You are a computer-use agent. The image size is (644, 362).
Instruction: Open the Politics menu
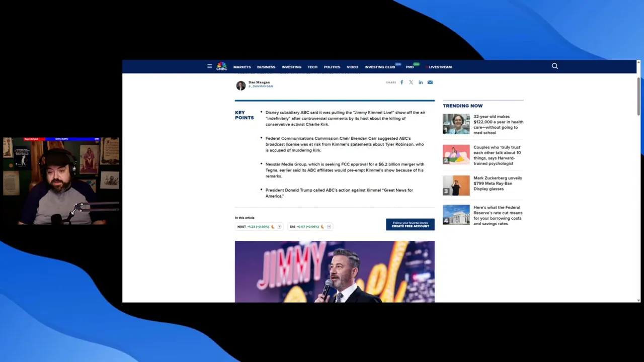click(x=332, y=67)
